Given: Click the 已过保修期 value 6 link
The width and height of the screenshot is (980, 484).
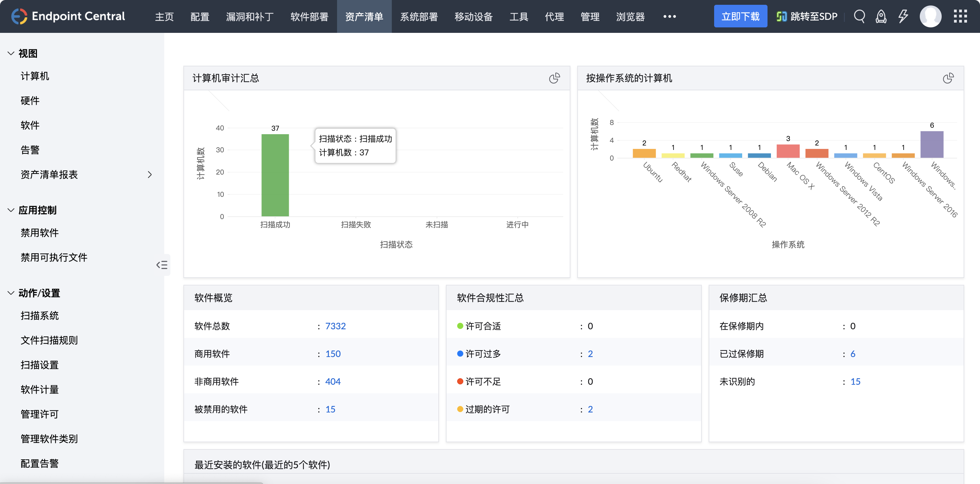Looking at the screenshot, I should [x=853, y=354].
